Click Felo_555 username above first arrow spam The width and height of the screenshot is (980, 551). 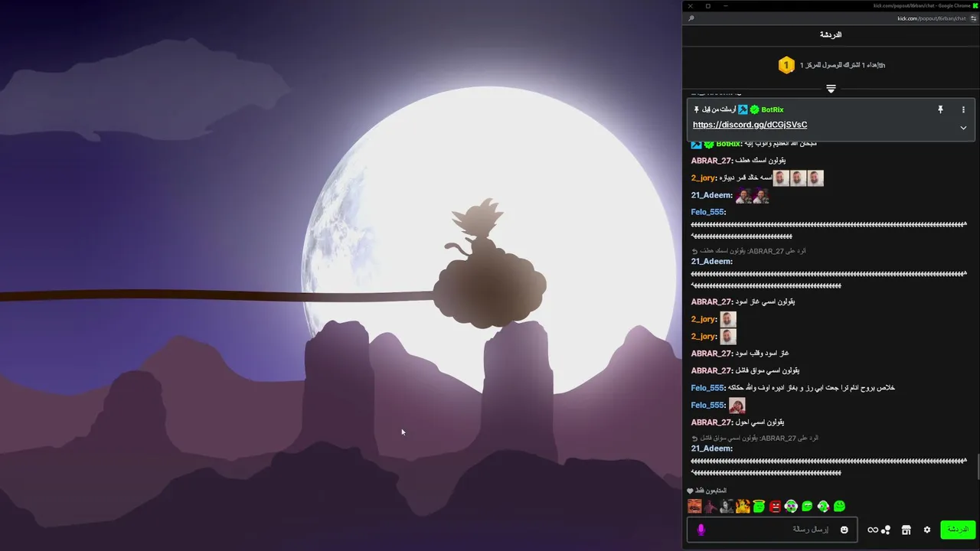(707, 212)
